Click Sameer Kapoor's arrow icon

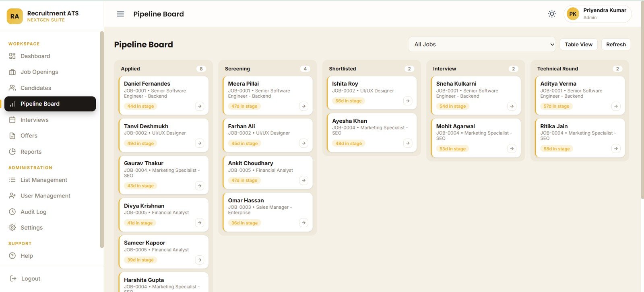200,260
